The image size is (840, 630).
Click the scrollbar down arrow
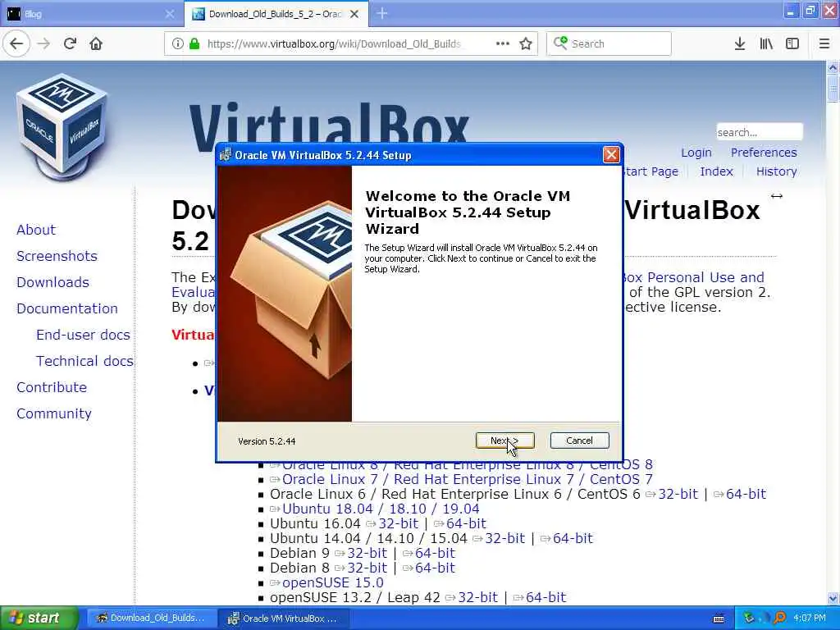click(x=833, y=598)
